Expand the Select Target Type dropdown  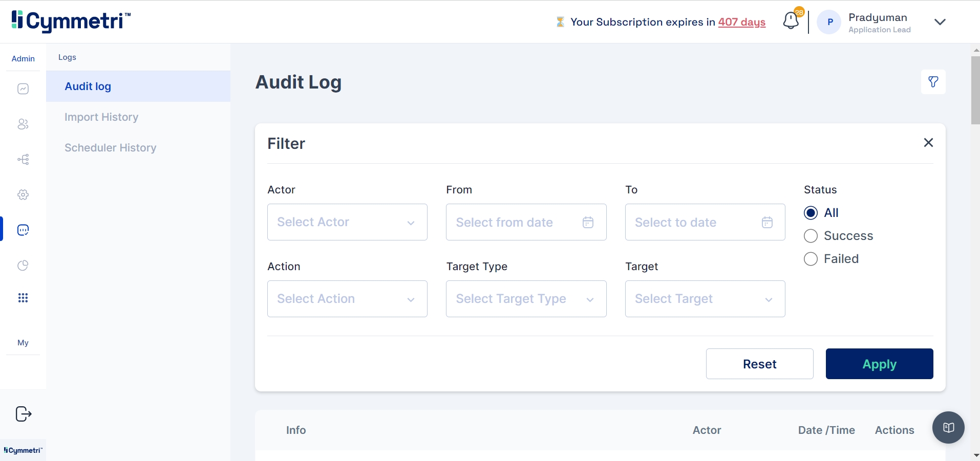526,299
